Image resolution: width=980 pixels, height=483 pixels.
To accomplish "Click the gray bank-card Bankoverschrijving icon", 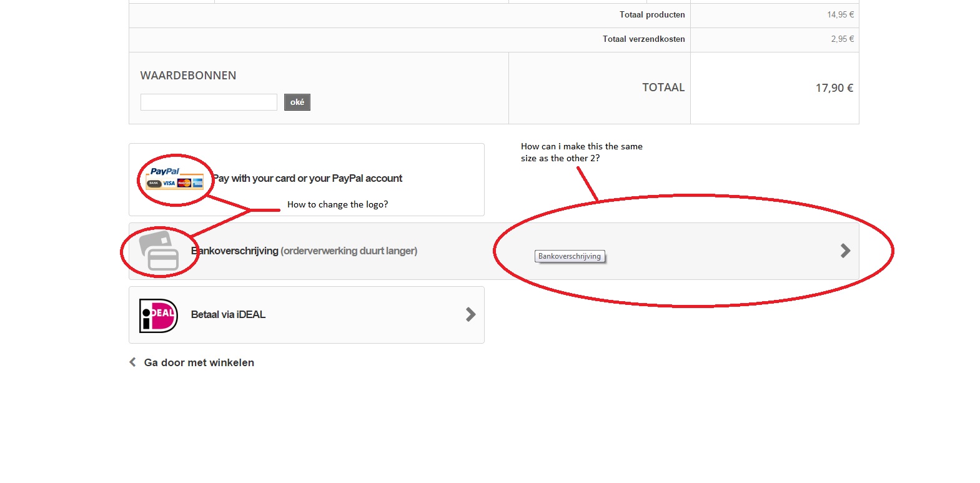I will pos(159,251).
